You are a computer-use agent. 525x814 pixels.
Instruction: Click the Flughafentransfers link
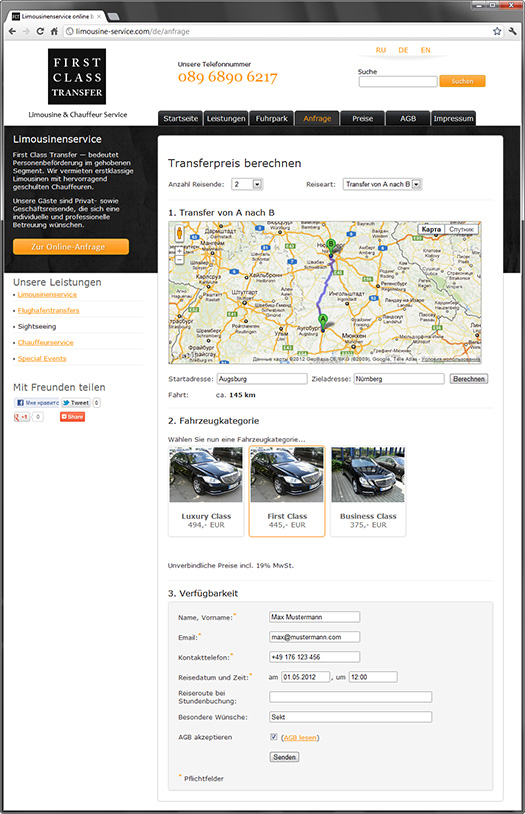click(48, 310)
